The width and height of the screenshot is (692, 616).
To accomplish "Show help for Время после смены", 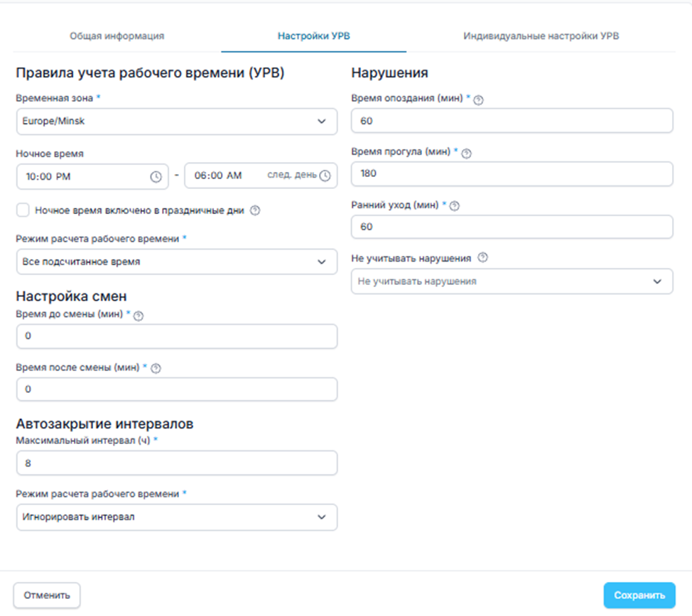I will 156,368.
